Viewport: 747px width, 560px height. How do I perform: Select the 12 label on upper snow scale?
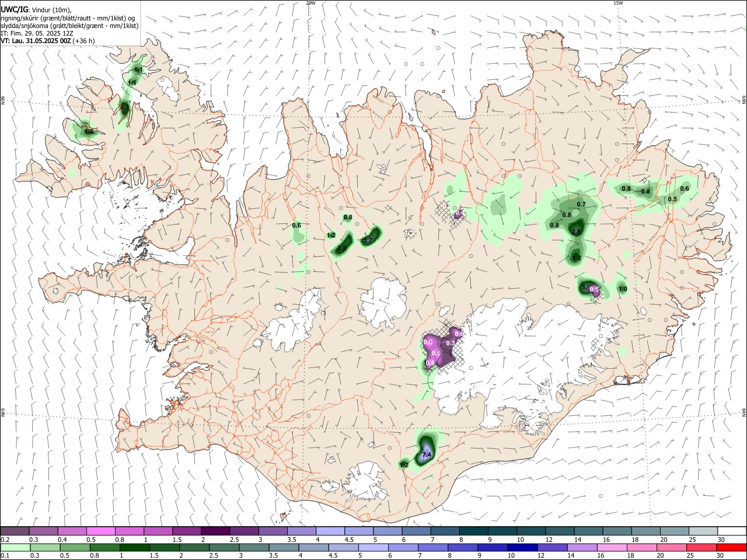(548, 540)
